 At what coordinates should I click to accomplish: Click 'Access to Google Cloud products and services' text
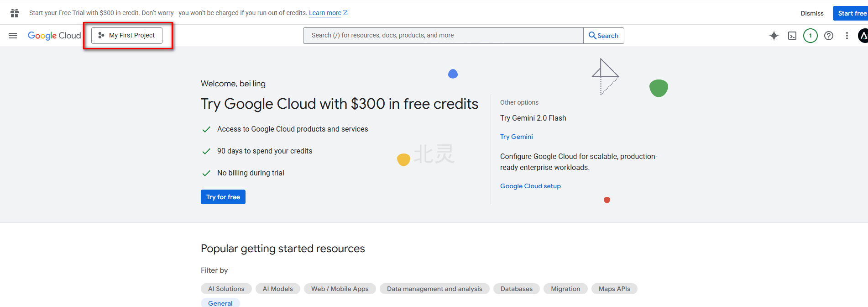tap(293, 129)
